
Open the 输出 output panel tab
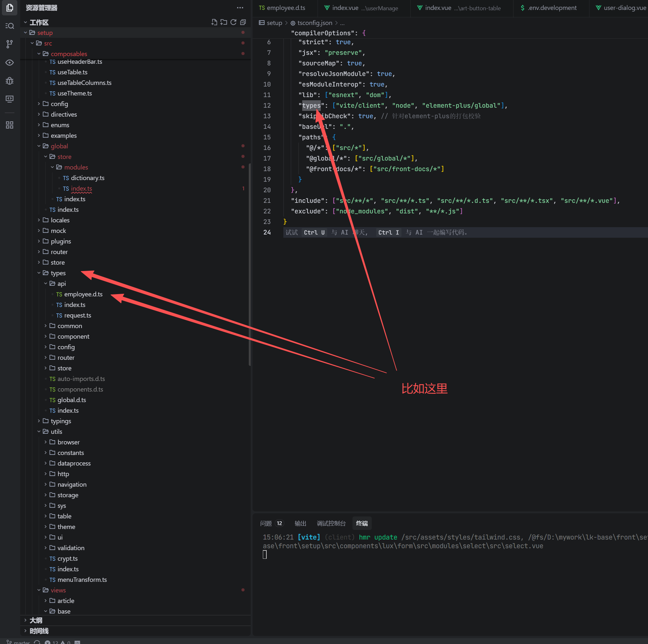(x=300, y=523)
